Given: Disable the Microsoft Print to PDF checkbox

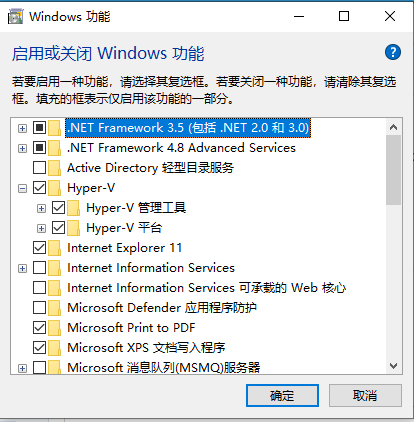Looking at the screenshot, I should 39,328.
